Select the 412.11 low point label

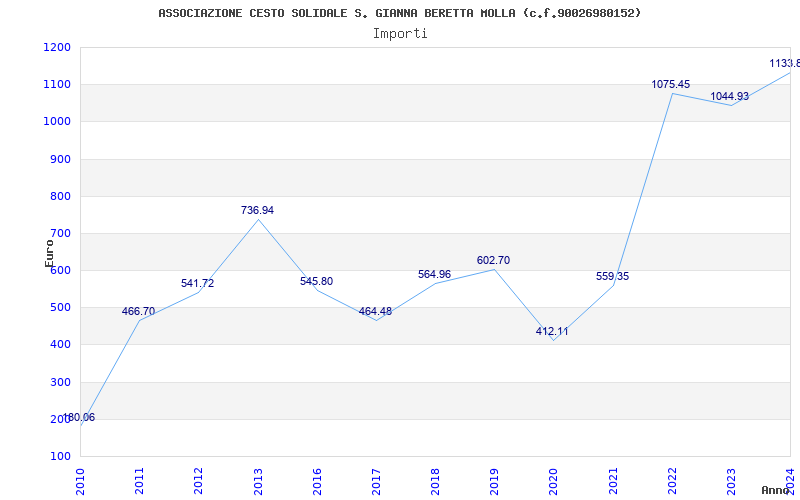tap(552, 331)
